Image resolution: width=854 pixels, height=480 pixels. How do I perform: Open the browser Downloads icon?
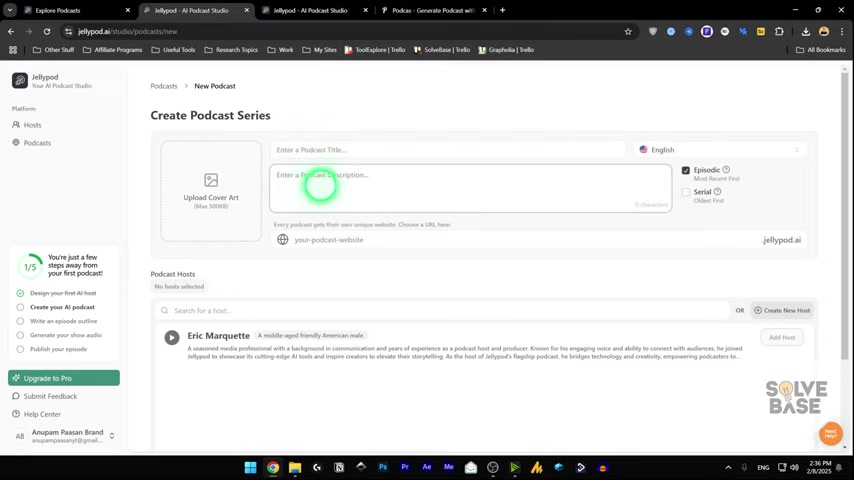(806, 32)
